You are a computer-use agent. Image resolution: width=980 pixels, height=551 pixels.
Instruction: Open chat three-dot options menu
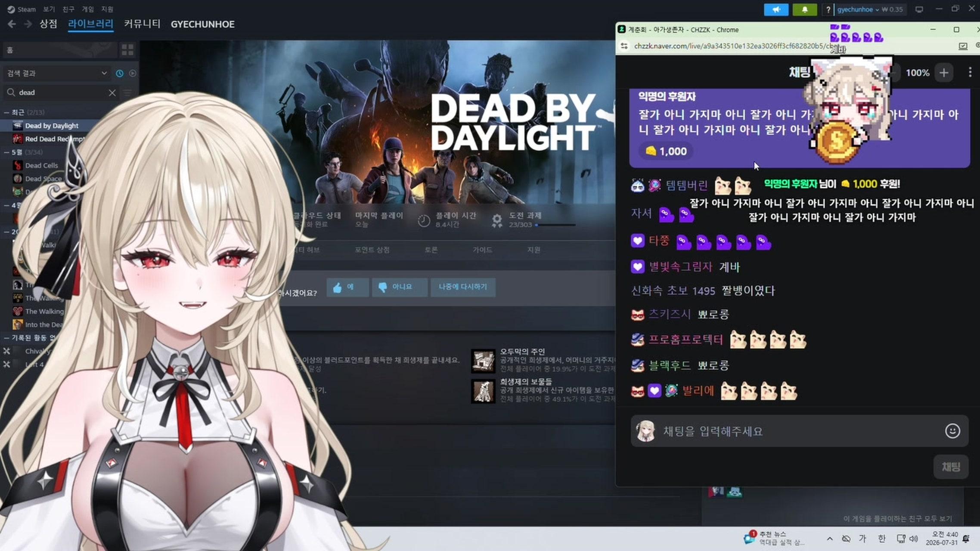[x=970, y=72]
